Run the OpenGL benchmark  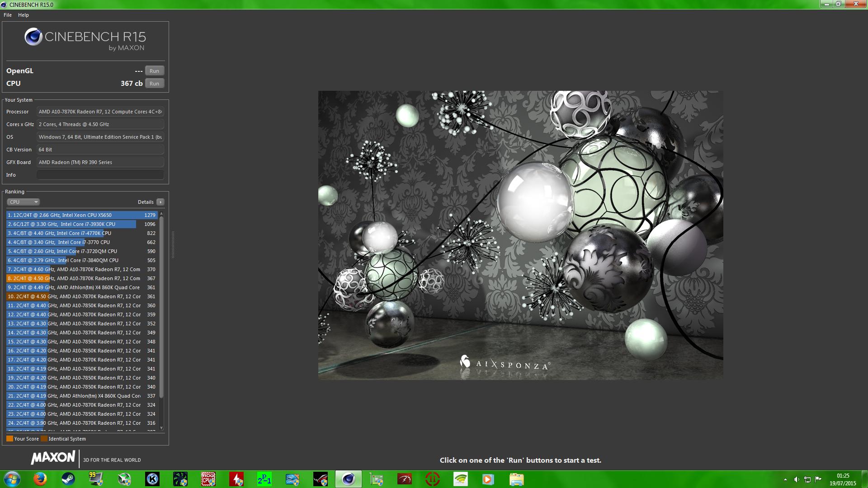coord(154,71)
